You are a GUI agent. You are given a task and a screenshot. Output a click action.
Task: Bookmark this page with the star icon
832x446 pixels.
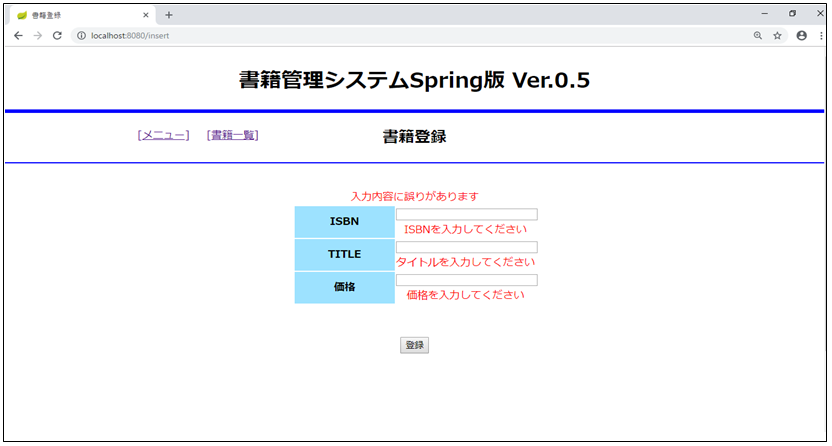click(777, 35)
